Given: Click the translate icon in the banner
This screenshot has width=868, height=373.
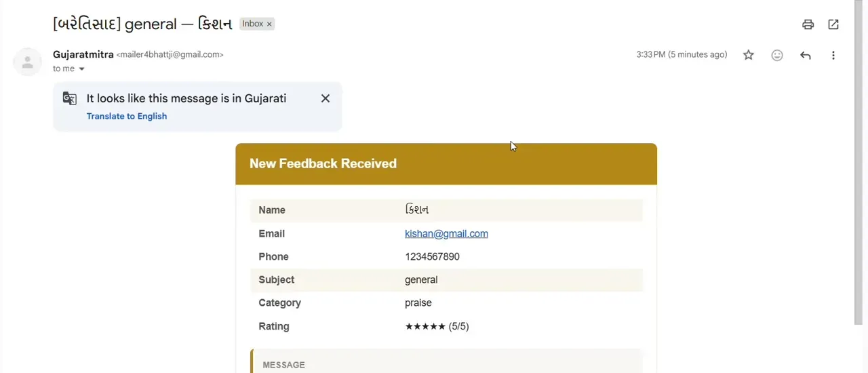Looking at the screenshot, I should point(70,98).
